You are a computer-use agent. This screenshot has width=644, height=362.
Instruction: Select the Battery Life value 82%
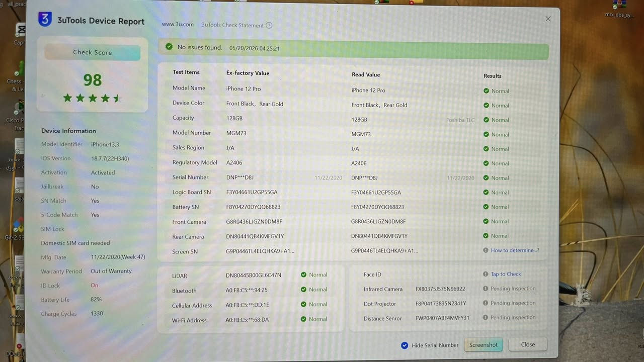pyautogui.click(x=96, y=299)
